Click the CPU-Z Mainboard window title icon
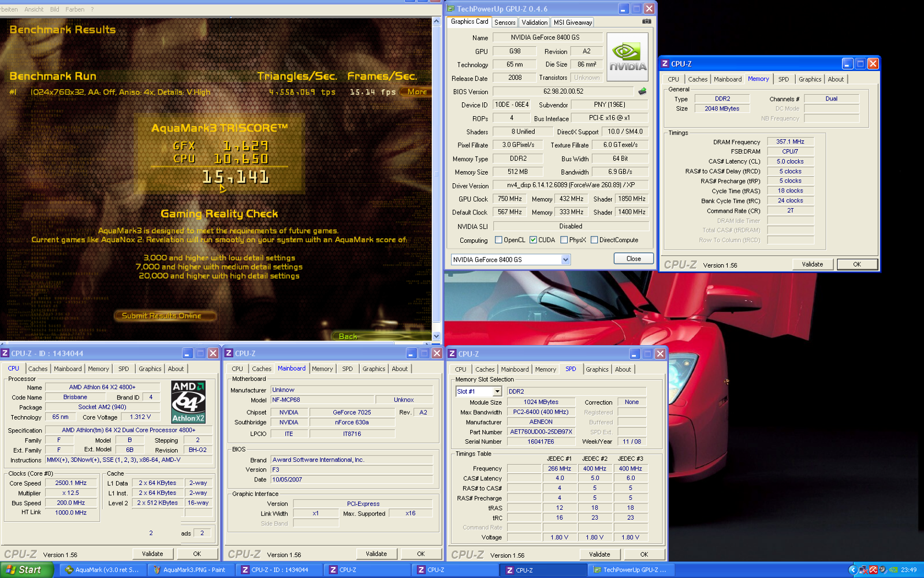Screen dimensions: 924x578 pos(229,353)
